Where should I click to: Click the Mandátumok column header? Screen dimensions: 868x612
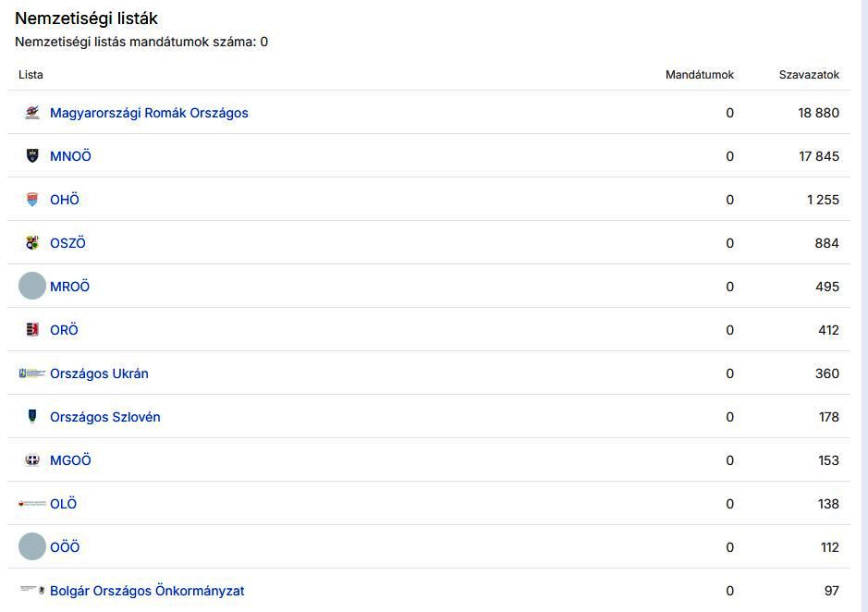coord(699,75)
